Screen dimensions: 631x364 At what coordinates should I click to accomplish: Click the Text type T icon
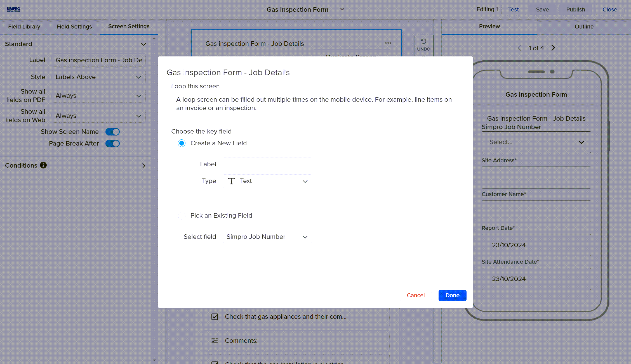231,181
